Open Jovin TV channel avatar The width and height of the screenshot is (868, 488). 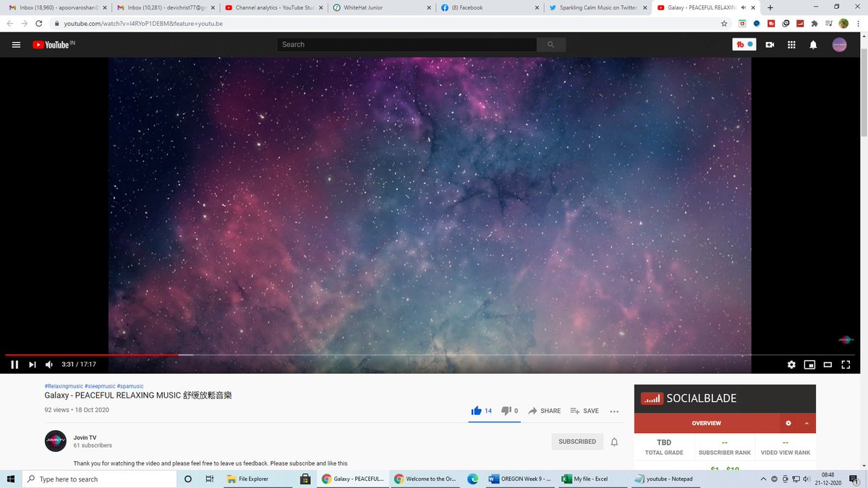point(56,441)
